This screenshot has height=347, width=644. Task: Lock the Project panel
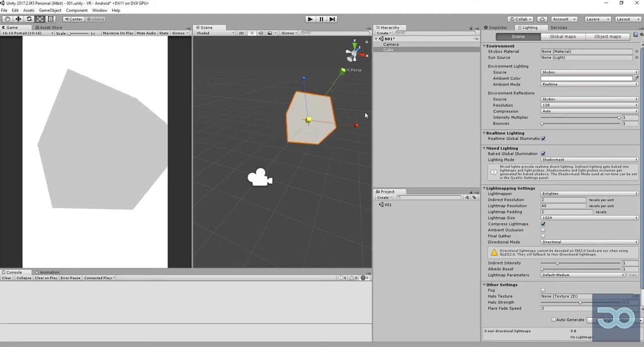click(471, 192)
